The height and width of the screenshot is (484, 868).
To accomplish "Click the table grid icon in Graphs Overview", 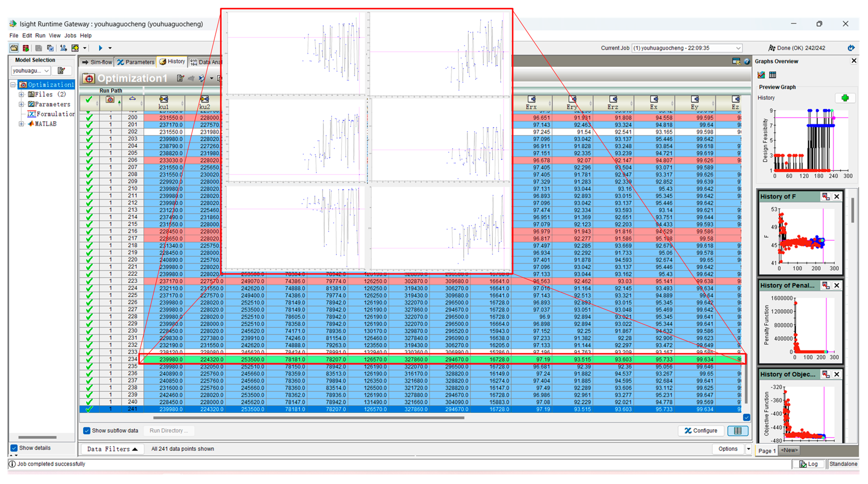I will [x=773, y=75].
